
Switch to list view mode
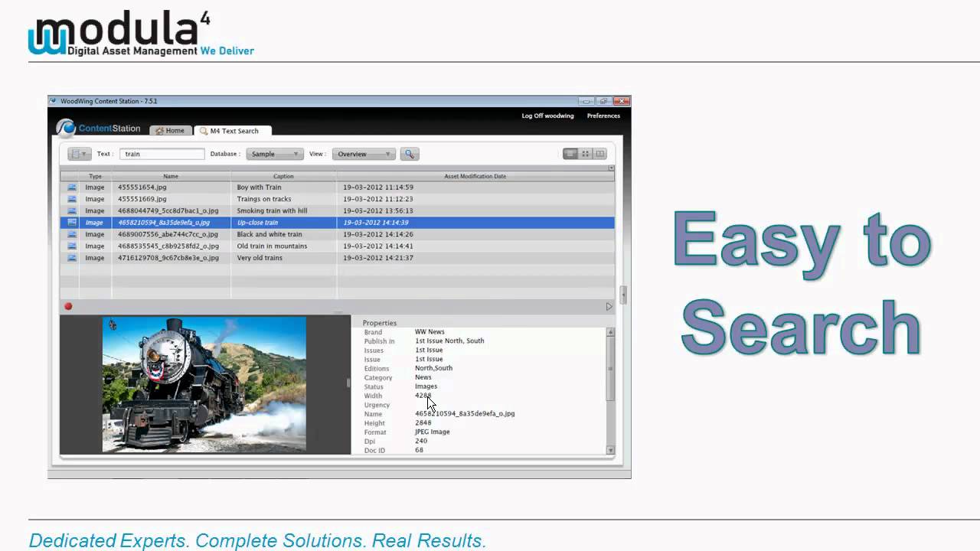click(570, 154)
